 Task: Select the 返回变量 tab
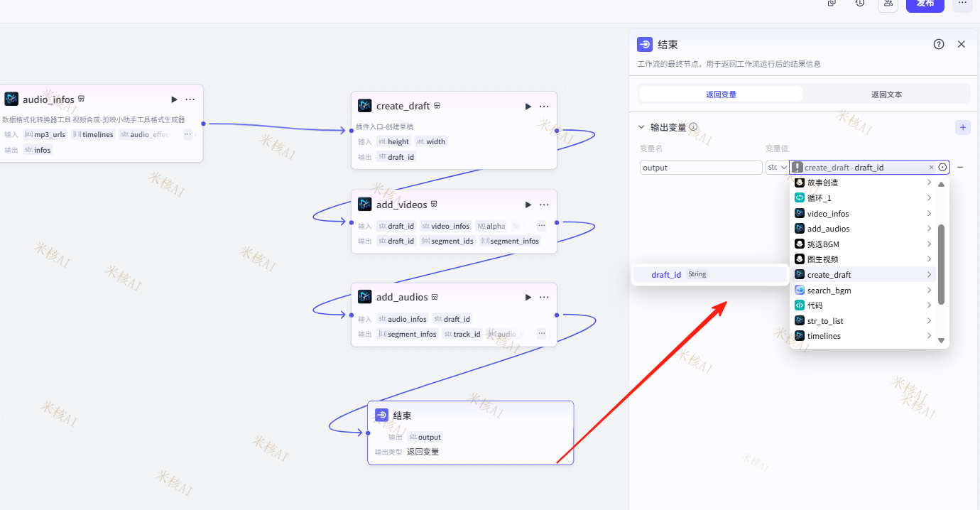click(x=721, y=94)
